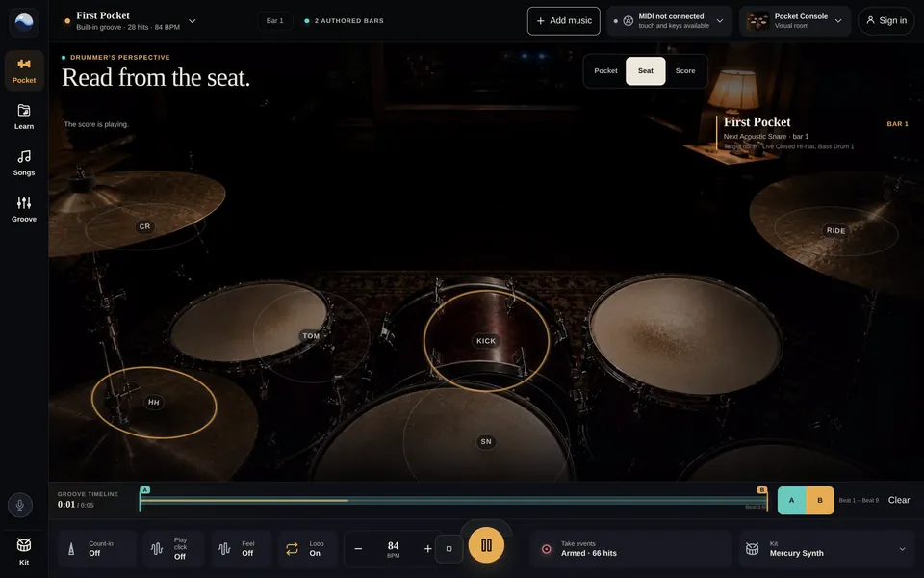Toggle Feel setting
Image resolution: width=924 pixels, height=578 pixels.
tap(241, 549)
